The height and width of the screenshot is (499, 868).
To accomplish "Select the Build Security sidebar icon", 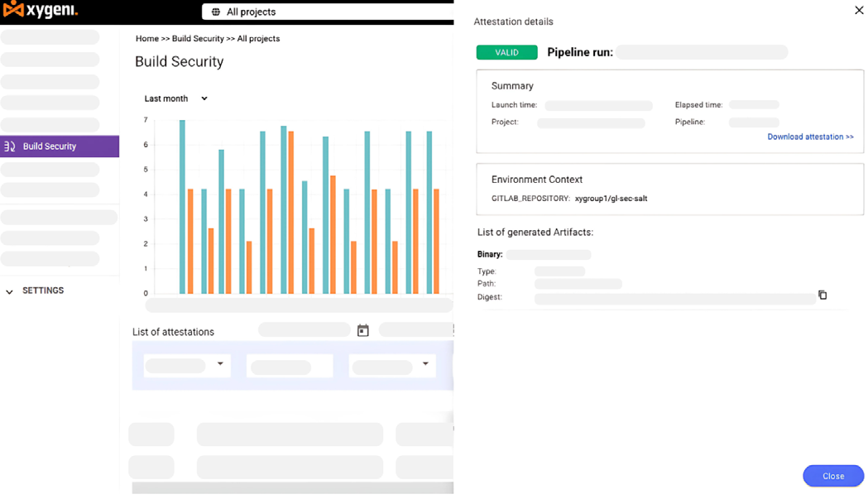I will [x=11, y=146].
